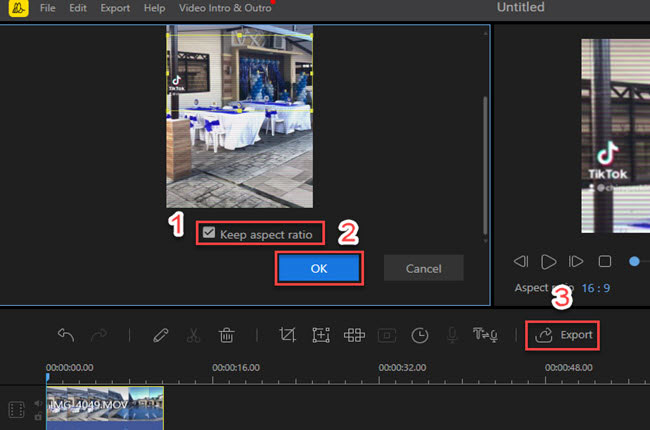This screenshot has width=650, height=430.
Task: Click the microphone Voiceover icon
Action: (452, 335)
